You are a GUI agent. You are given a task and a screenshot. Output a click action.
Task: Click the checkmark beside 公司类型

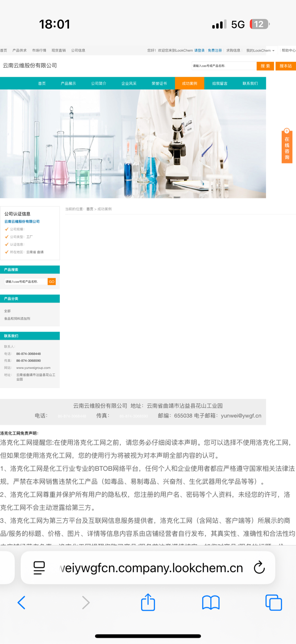(x=7, y=237)
